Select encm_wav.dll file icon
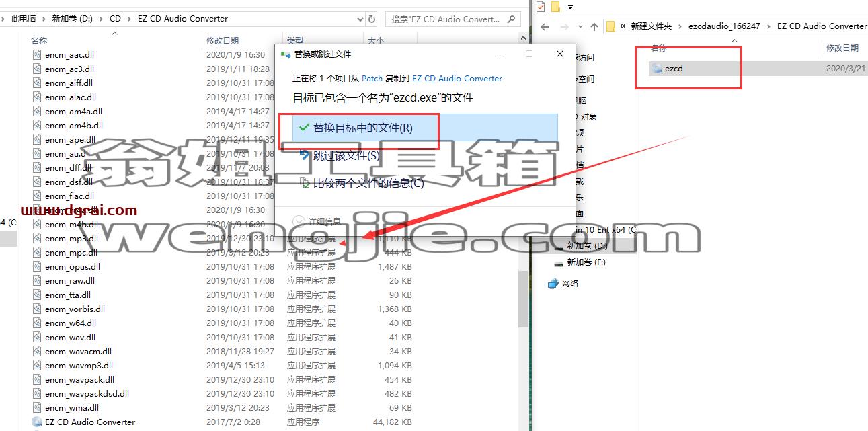The image size is (868, 431). [x=36, y=338]
